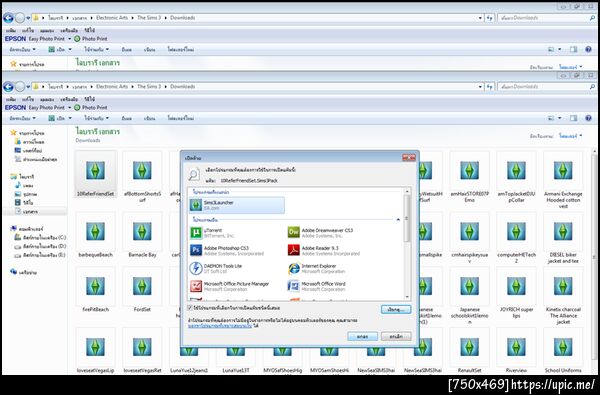Pick Internet Explorer in the program list
The image size is (600, 395).
[316, 268]
